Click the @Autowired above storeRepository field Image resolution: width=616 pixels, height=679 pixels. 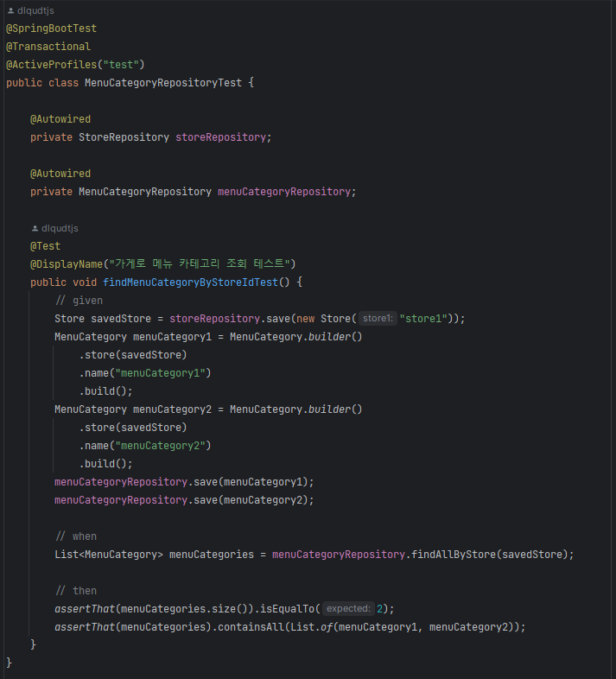60,119
